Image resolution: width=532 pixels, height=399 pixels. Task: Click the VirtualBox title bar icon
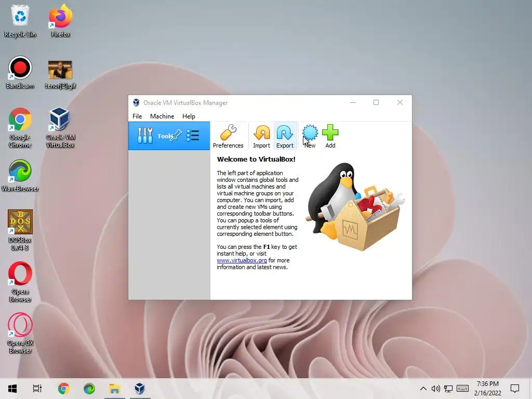pos(137,102)
